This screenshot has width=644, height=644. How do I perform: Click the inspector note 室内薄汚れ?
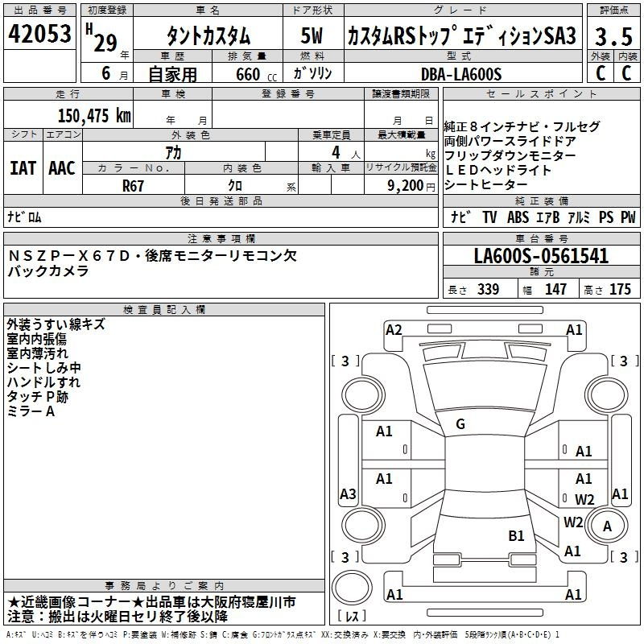37,353
